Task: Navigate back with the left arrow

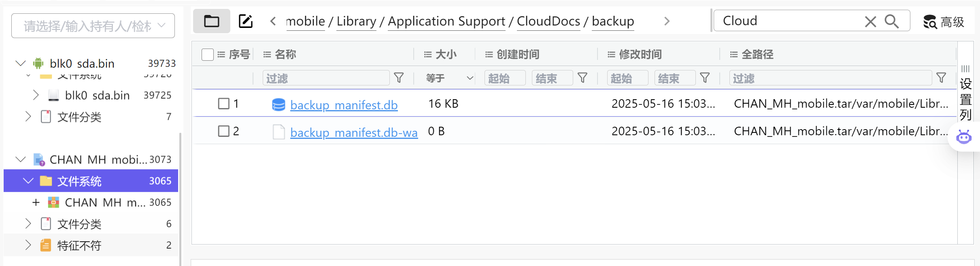Action: pyautogui.click(x=273, y=21)
